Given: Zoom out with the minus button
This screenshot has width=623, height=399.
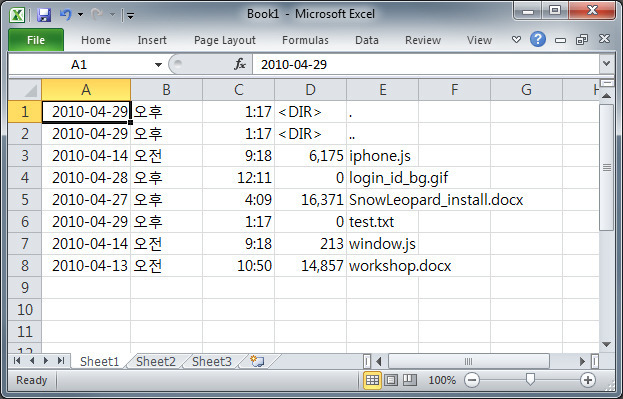Looking at the screenshot, I should 472,380.
